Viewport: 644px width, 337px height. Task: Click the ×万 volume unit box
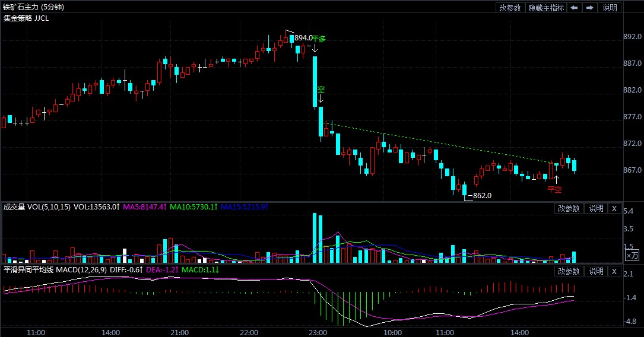pyautogui.click(x=632, y=255)
